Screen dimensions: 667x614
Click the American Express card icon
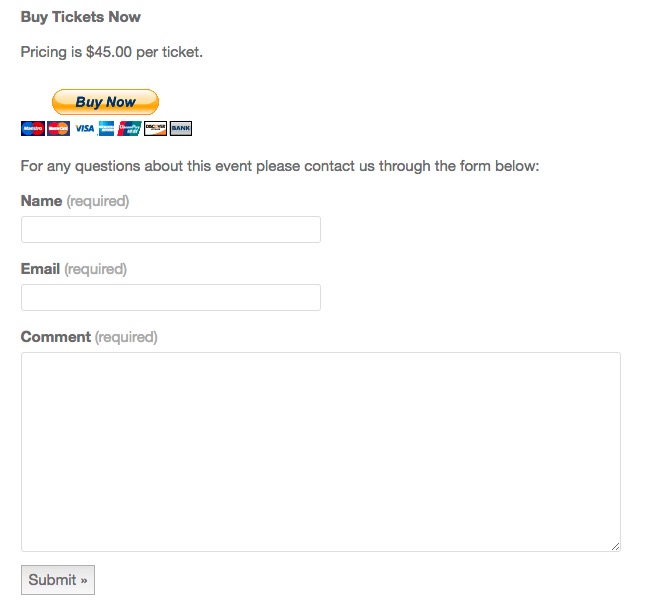pos(106,129)
